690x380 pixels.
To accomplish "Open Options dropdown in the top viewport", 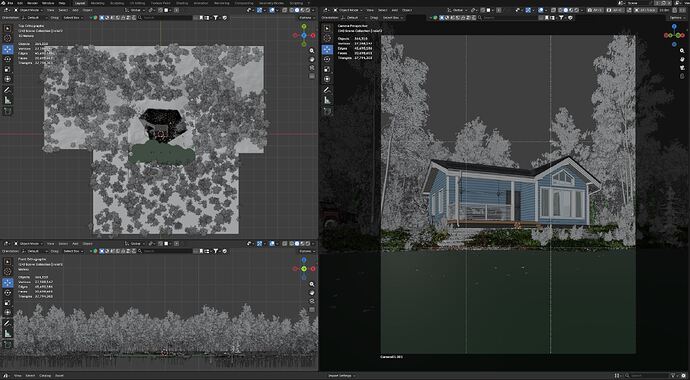I will point(306,18).
